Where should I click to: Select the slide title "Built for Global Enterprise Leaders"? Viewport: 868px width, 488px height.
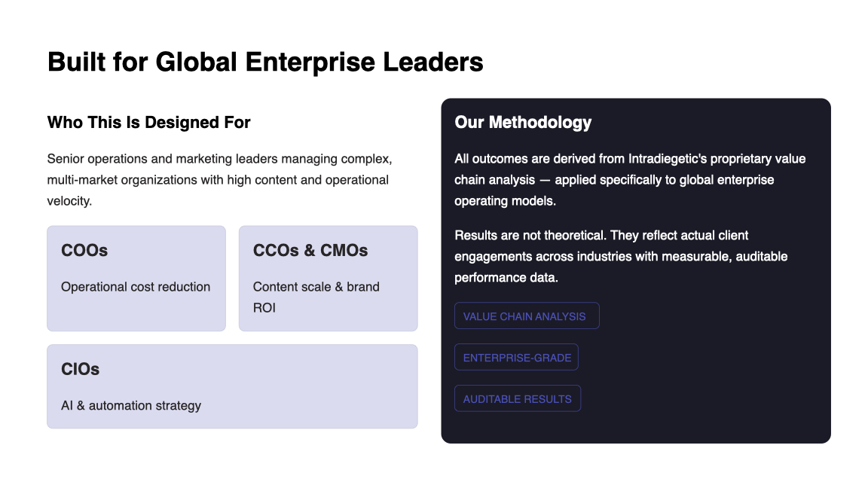pos(265,62)
